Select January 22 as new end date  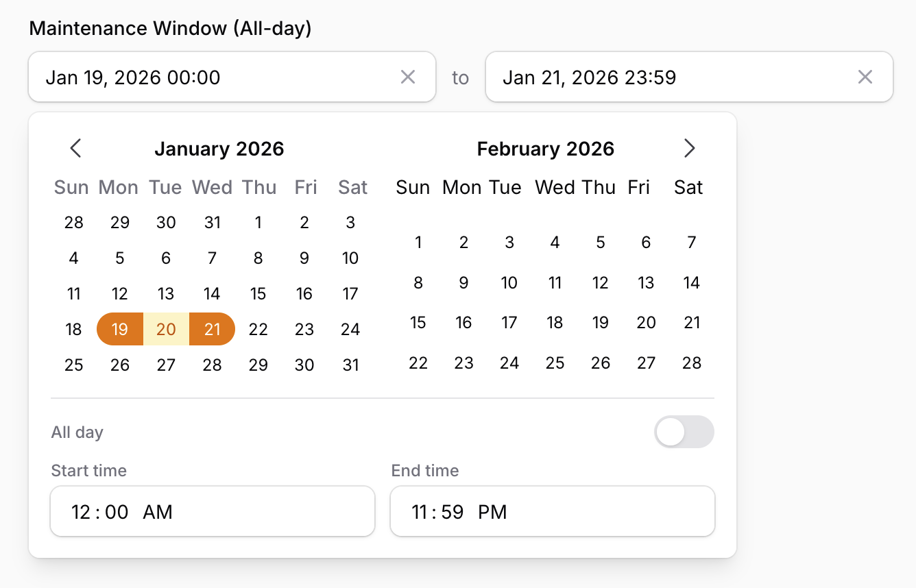coord(258,329)
